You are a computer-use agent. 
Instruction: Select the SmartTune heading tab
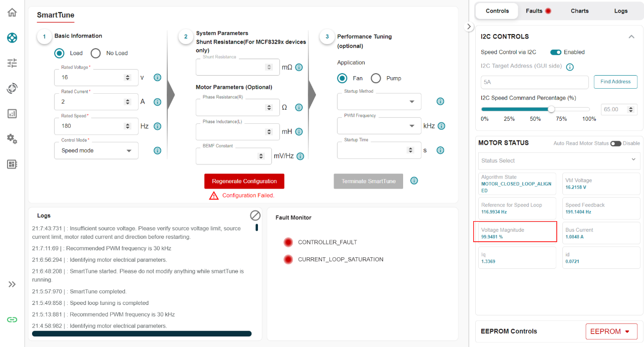click(56, 16)
